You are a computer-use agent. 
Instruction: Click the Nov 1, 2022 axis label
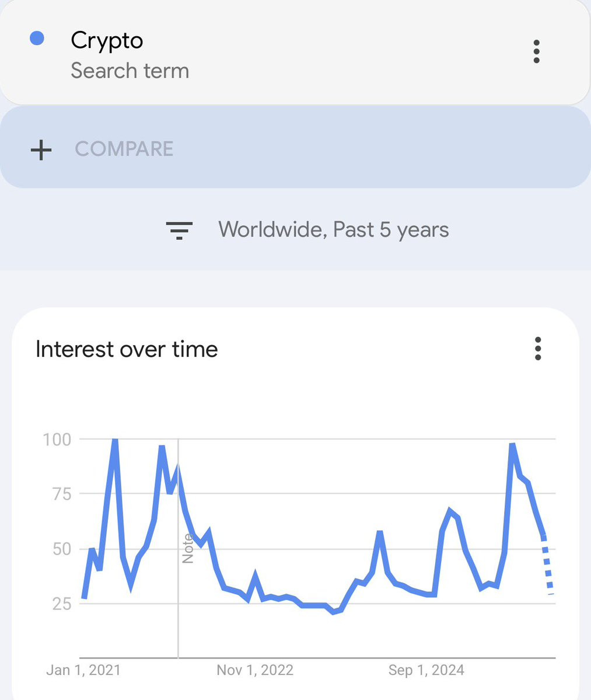pyautogui.click(x=255, y=670)
